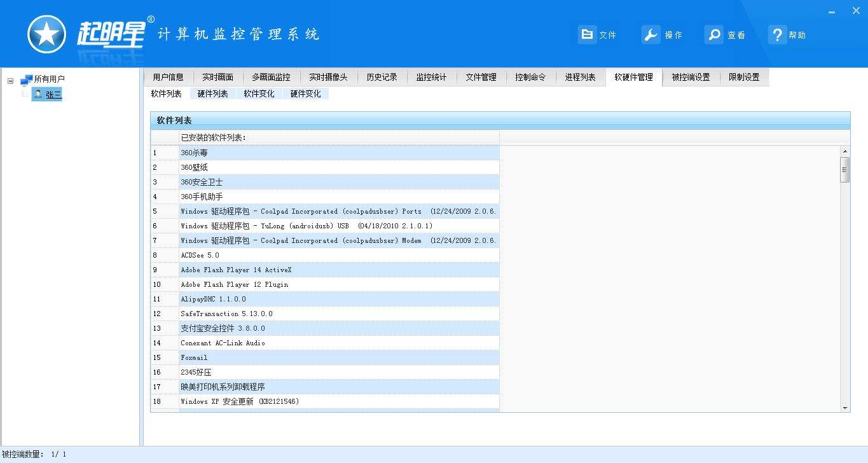Open the 文件管理 tab
868x463 pixels.
(x=481, y=77)
